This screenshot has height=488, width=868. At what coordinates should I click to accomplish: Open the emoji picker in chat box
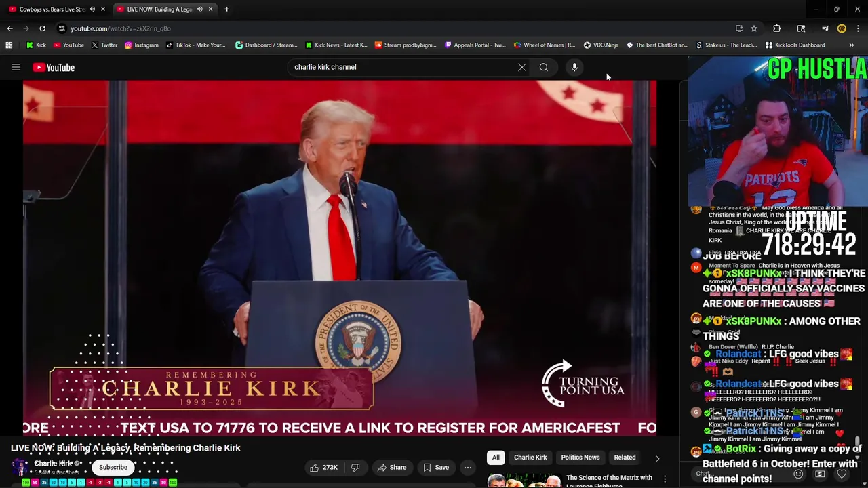798,474
